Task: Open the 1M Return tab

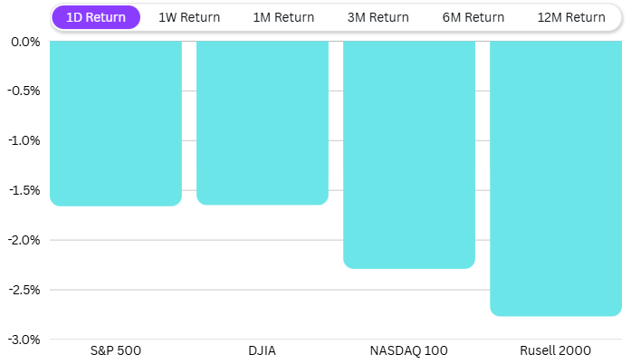Action: pos(283,17)
